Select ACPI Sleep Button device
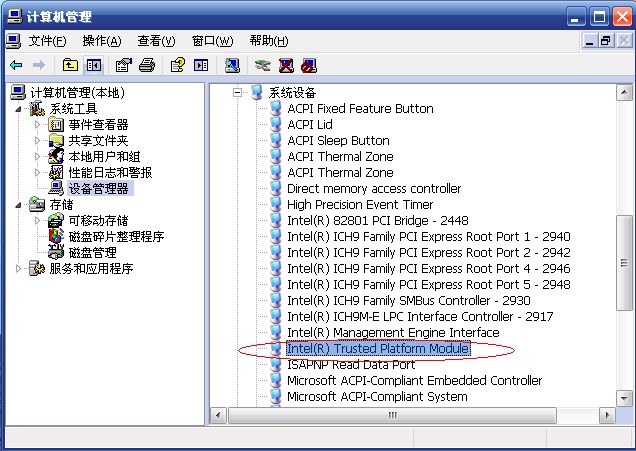 (x=338, y=141)
